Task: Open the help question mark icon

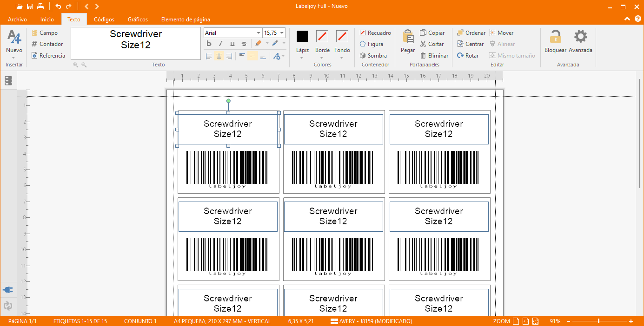Action: click(637, 19)
